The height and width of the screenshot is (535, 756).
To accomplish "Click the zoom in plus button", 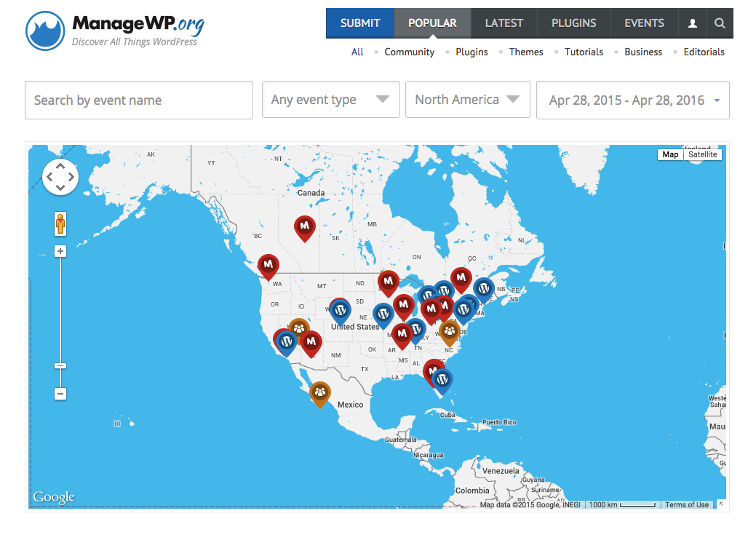I will (60, 251).
